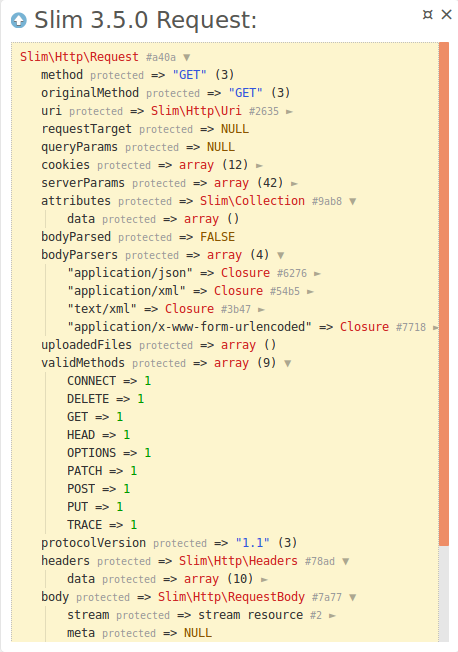The image size is (458, 652).
Task: Collapse the attributes Slim\Collection #9ab8 node
Action: coord(353,201)
